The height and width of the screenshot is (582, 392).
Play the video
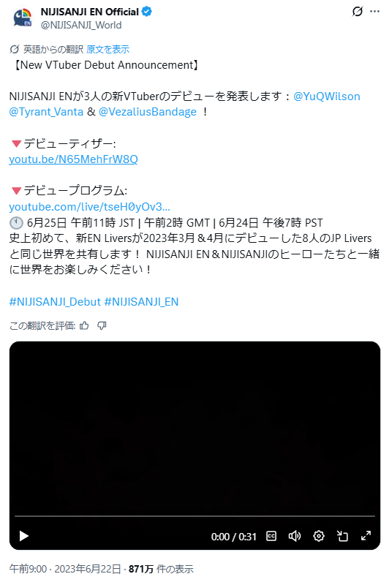click(23, 536)
